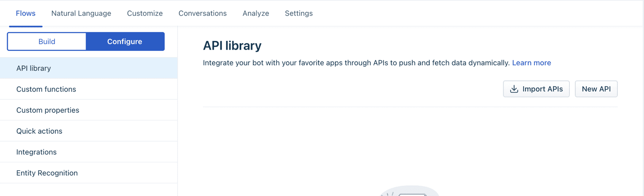Navigate to the Analyze tab
The image size is (644, 196).
256,14
